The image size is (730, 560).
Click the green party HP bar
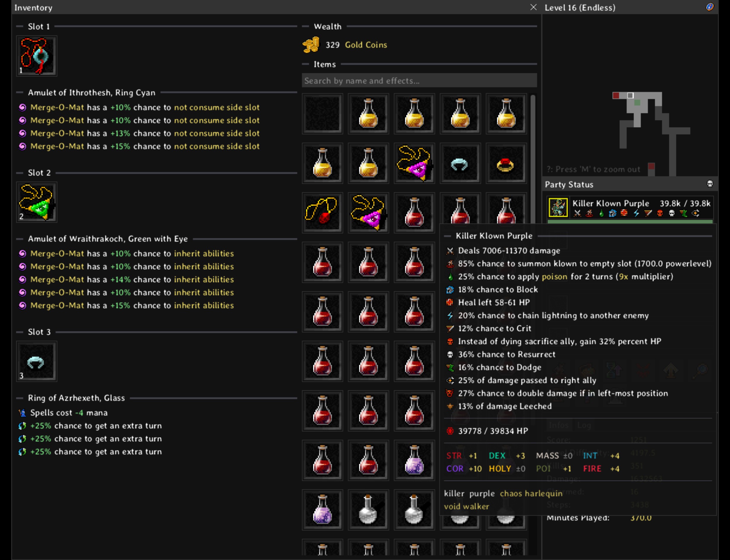[x=630, y=221]
